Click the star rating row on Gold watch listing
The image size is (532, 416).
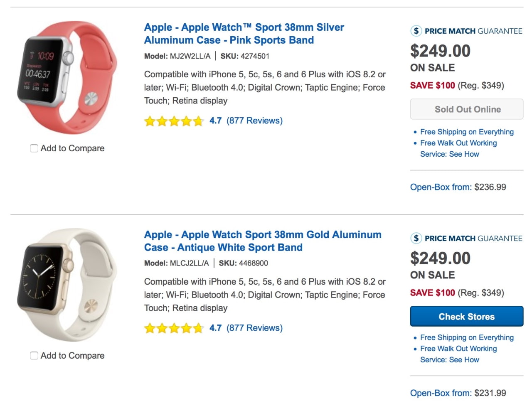coord(174,328)
